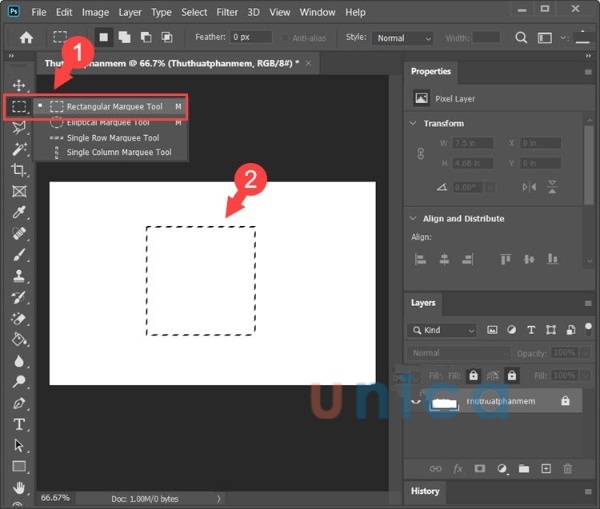
Task: Pick the Eyedropper tool
Action: 19,212
